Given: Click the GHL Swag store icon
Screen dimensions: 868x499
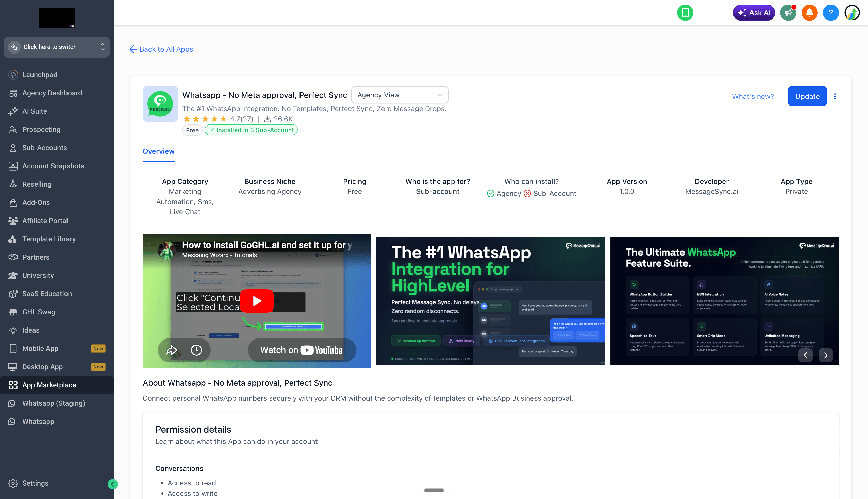Looking at the screenshot, I should (x=13, y=312).
